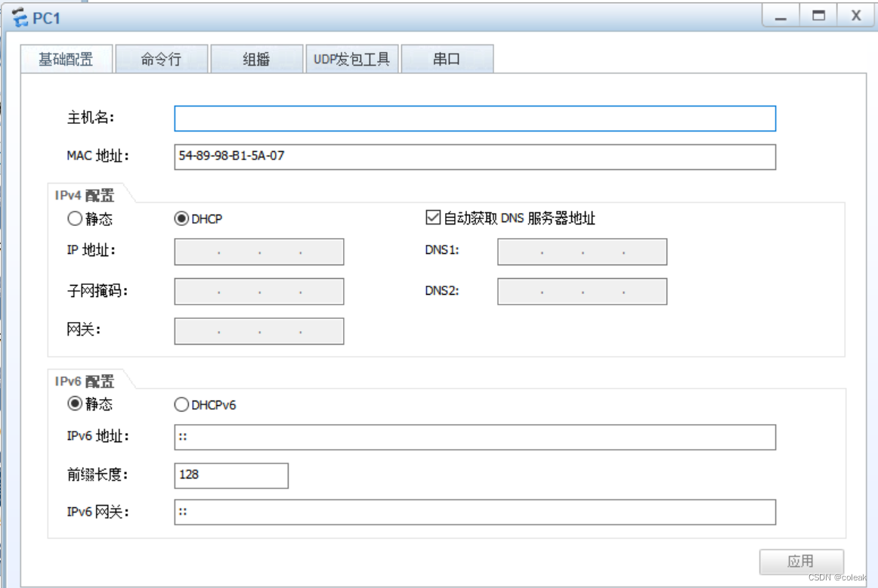Minimize the PC1 window

[781, 16]
